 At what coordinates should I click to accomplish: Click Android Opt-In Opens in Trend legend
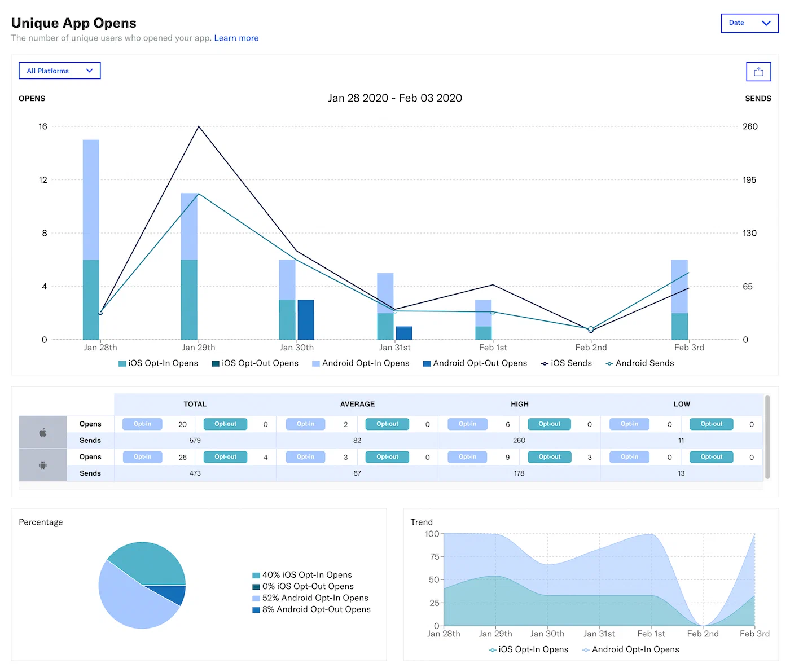click(630, 649)
